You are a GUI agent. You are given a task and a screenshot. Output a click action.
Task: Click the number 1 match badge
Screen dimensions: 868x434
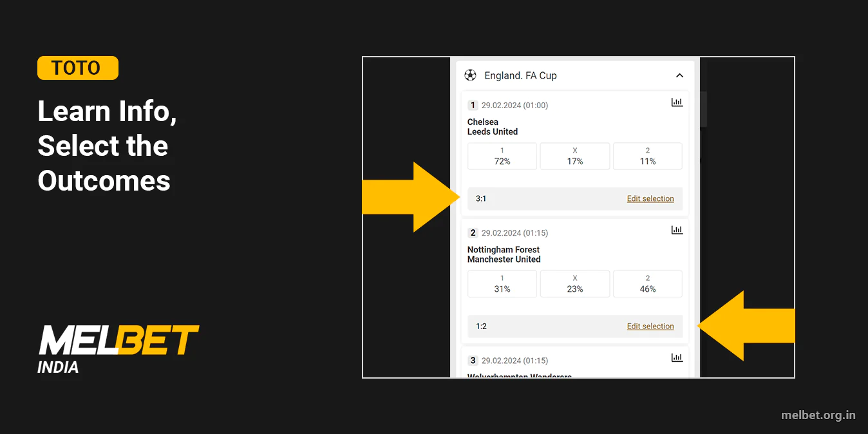tap(473, 105)
